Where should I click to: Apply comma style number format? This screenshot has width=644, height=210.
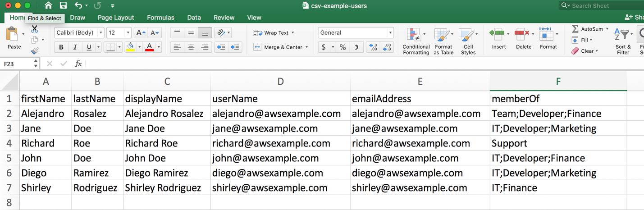tap(356, 47)
